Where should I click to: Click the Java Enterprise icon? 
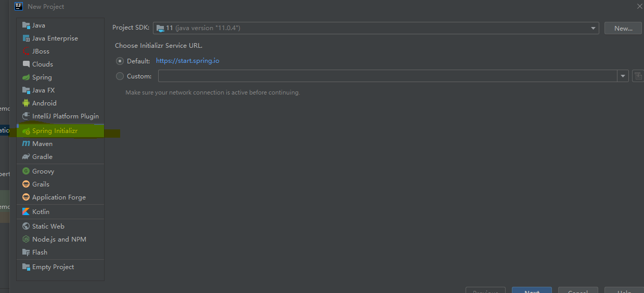26,38
